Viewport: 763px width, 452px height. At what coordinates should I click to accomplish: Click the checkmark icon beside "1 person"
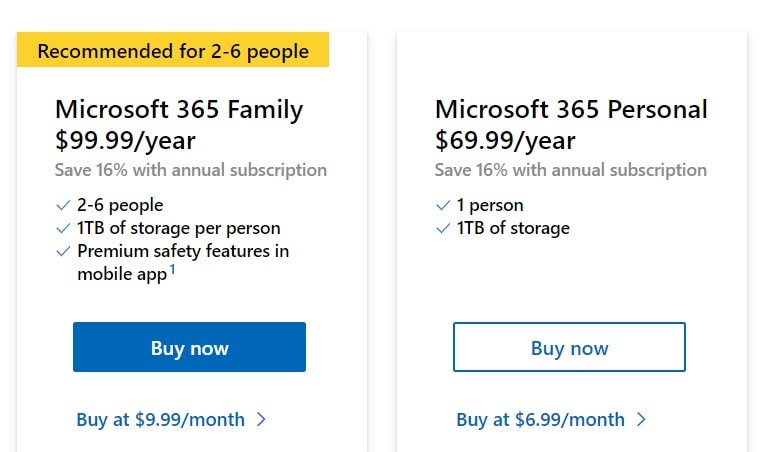(x=442, y=206)
